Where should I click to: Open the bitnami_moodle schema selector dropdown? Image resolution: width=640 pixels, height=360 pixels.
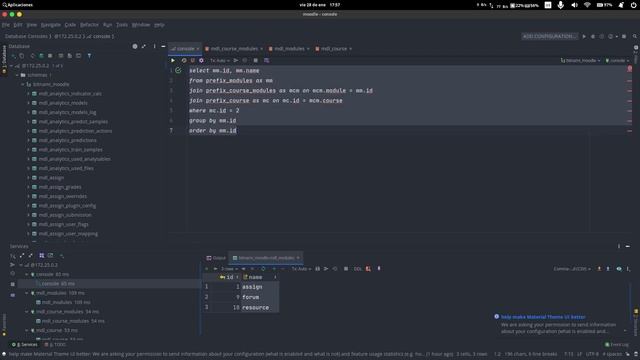pyautogui.click(x=580, y=60)
